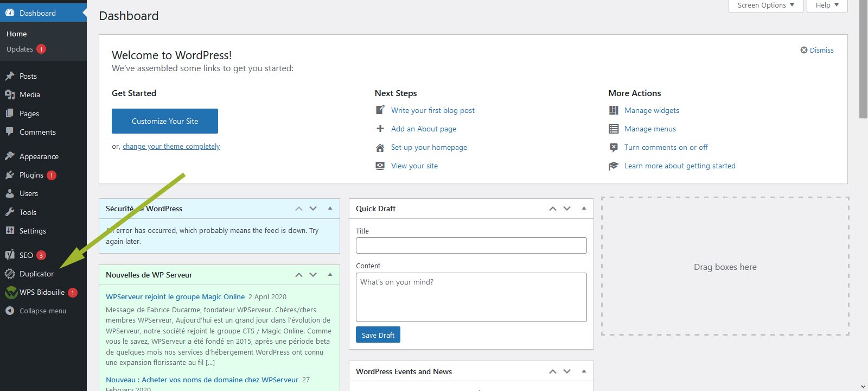Toggle the Quick Draft panel collapse triangle
Screen dimensions: 868x391
[584, 209]
